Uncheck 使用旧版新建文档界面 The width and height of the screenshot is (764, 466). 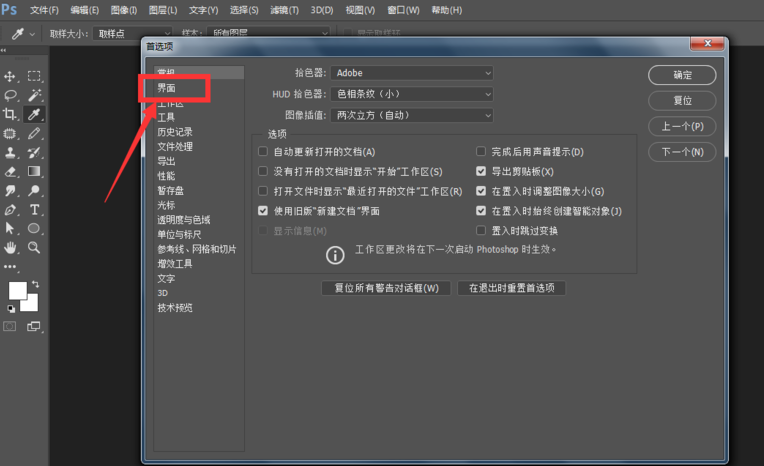tap(263, 211)
